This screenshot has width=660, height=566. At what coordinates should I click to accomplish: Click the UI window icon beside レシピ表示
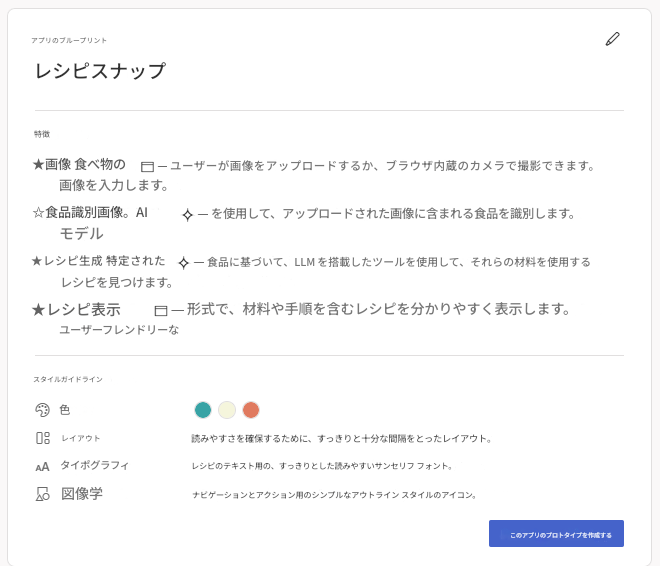(160, 311)
